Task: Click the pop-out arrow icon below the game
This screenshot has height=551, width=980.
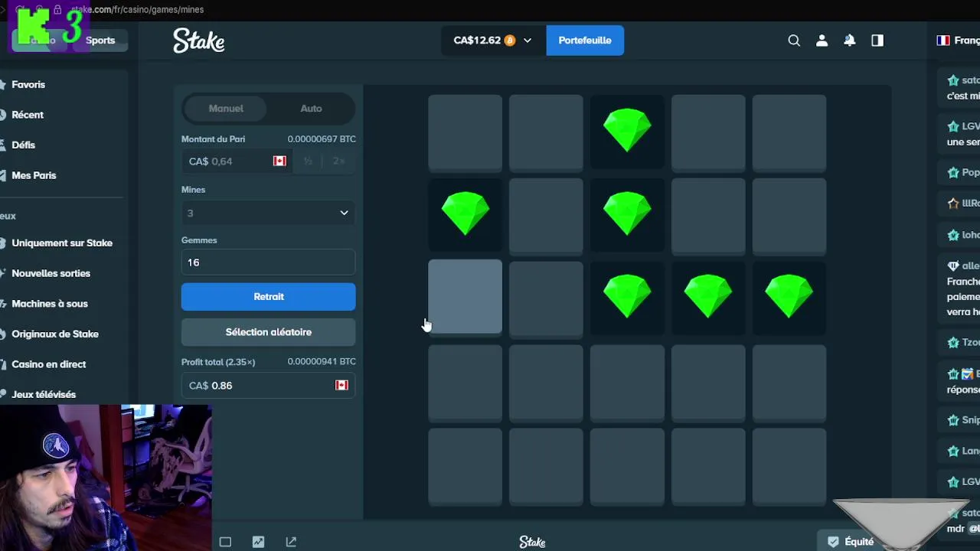Action: (x=291, y=542)
